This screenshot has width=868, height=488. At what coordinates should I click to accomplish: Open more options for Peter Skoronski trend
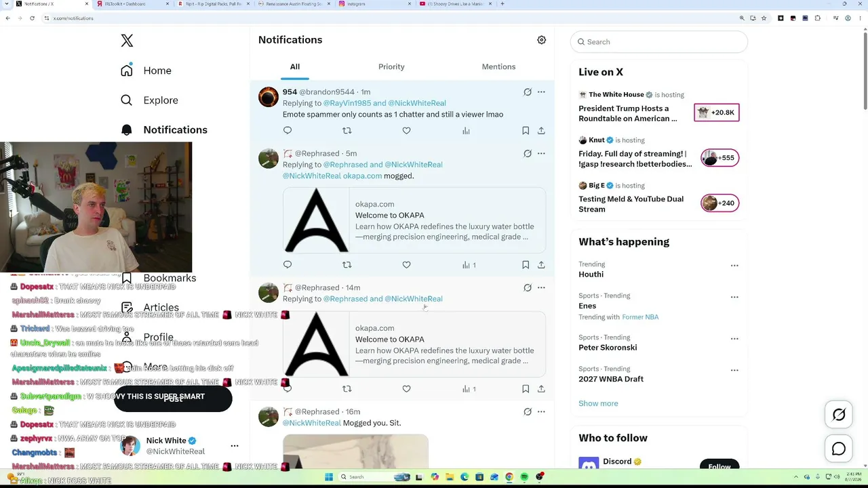coord(734,339)
